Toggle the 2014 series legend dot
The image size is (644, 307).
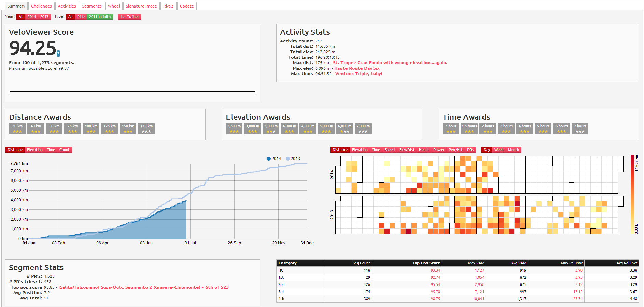[269, 159]
